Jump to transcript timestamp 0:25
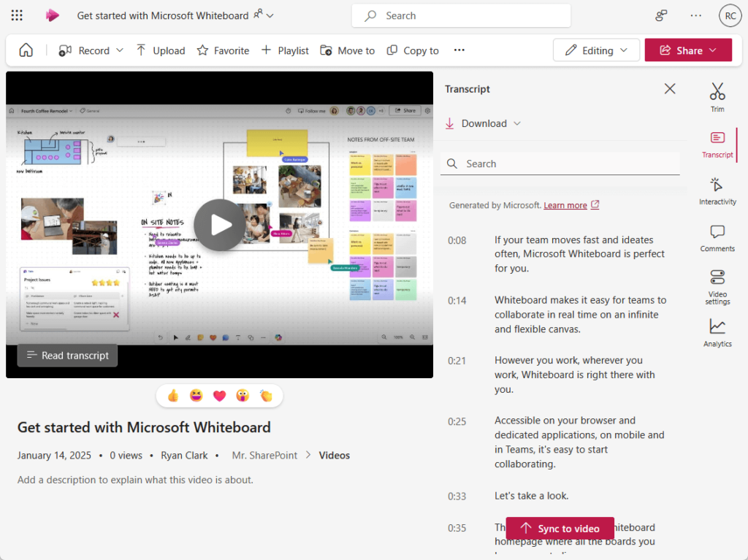748x560 pixels. point(457,422)
